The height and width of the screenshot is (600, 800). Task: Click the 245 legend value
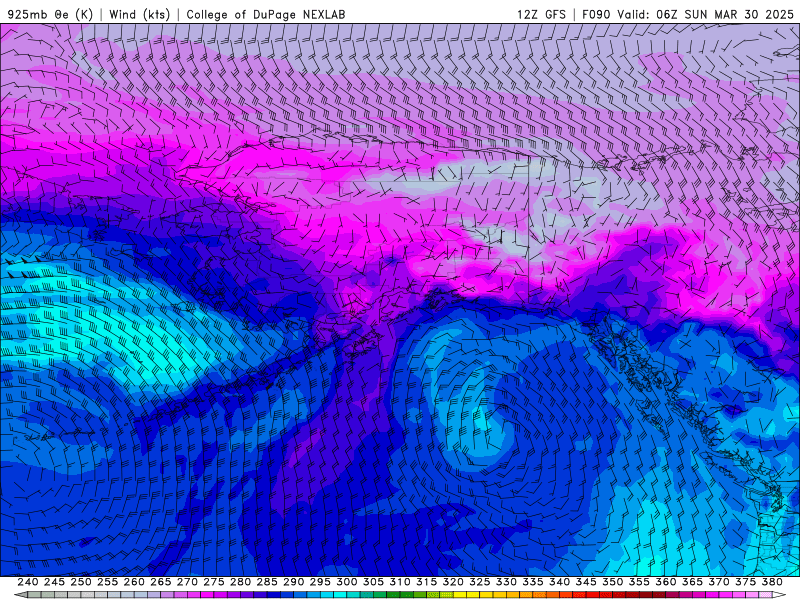(x=54, y=582)
